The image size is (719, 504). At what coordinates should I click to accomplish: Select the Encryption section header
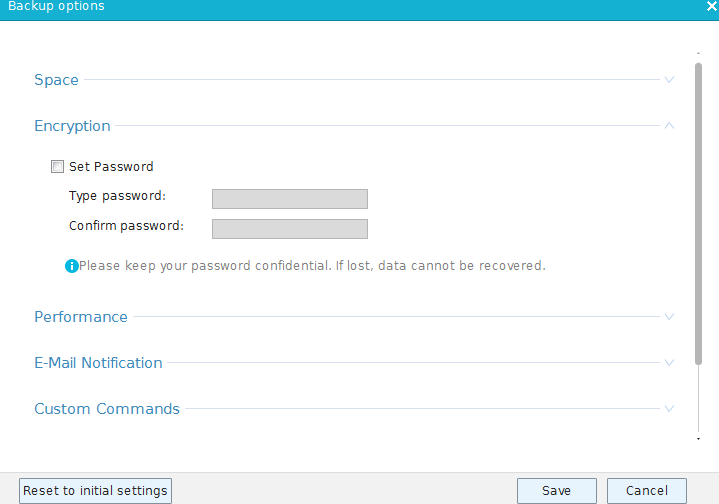pos(72,126)
